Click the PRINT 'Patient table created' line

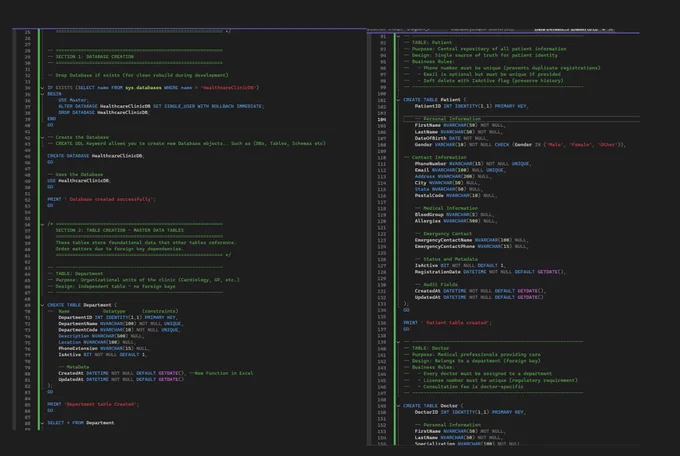tap(448, 323)
